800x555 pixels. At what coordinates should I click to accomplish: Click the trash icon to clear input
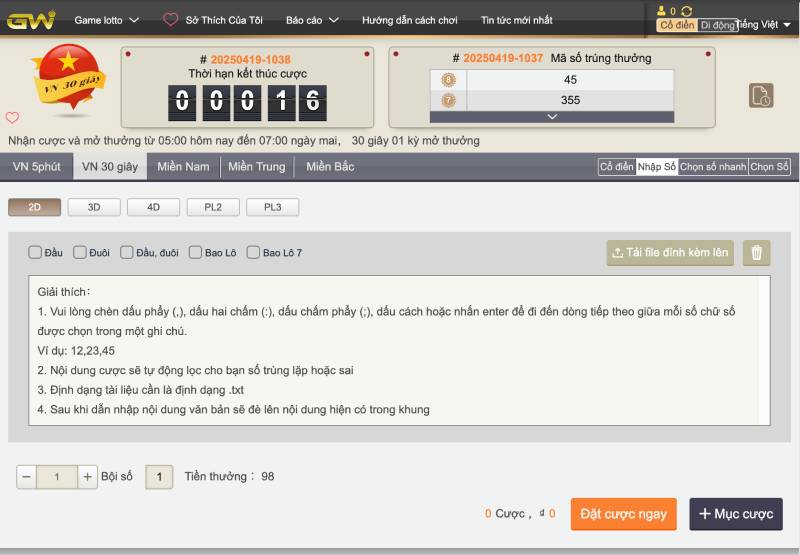click(756, 253)
